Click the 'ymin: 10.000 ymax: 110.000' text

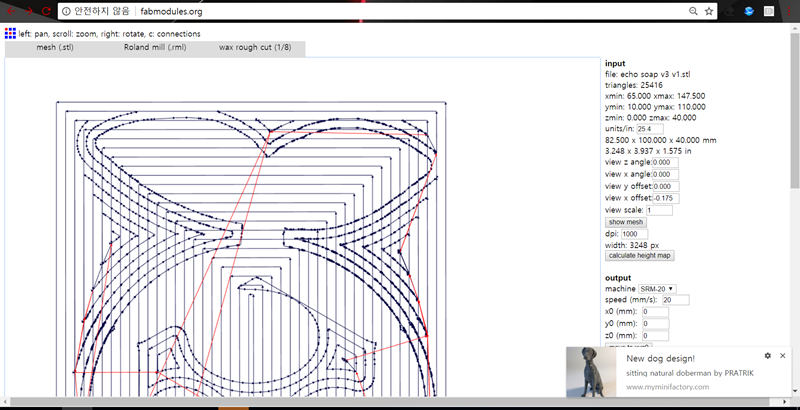click(x=655, y=107)
